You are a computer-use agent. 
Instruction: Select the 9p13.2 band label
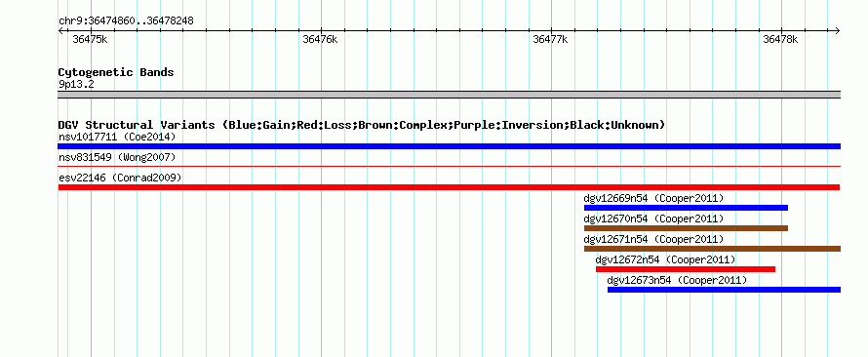[x=76, y=84]
